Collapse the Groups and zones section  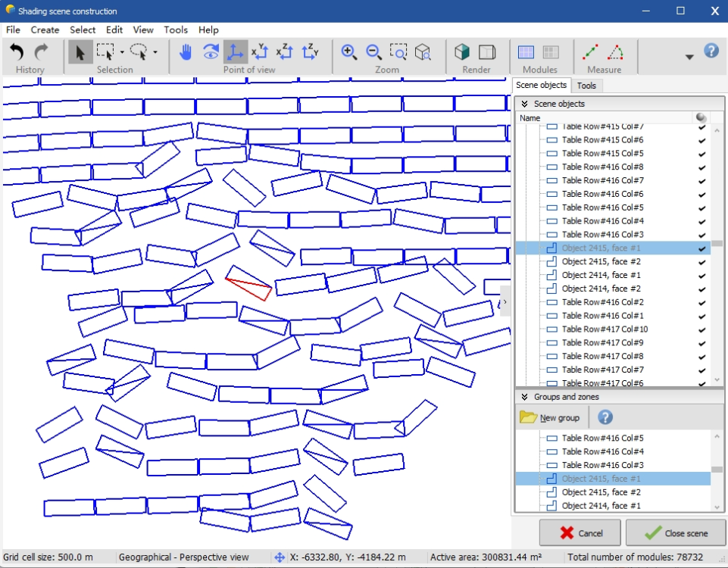[524, 397]
